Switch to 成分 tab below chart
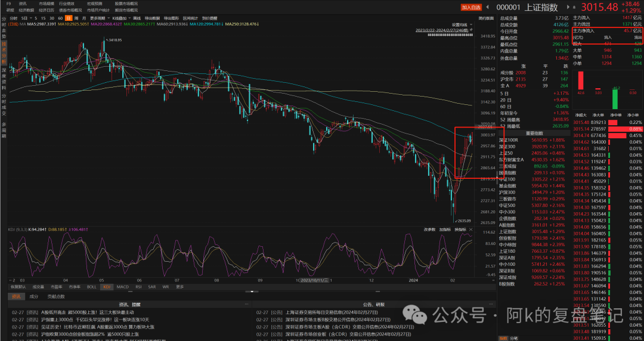644x341 pixels. 34,296
